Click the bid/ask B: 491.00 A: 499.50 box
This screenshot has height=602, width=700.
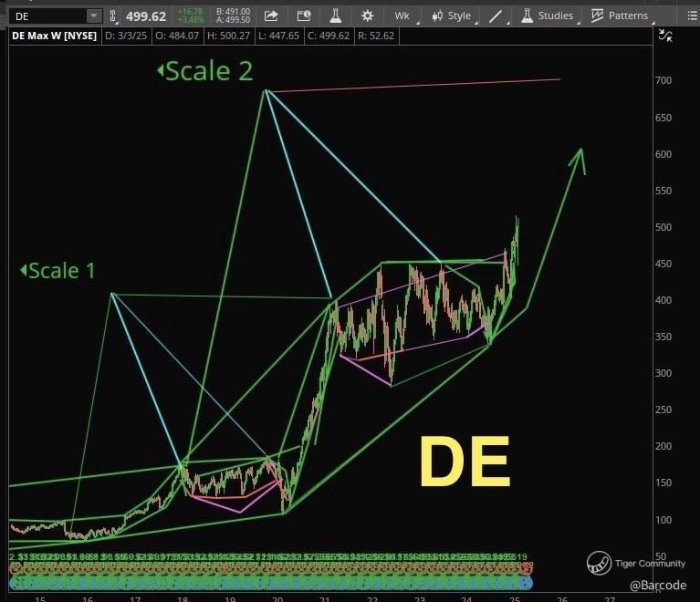tap(233, 16)
